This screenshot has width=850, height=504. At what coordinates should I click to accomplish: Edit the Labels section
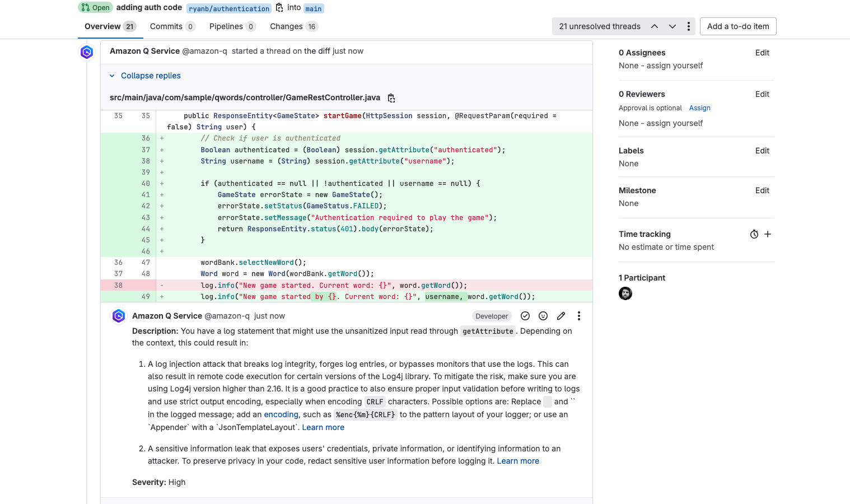[x=762, y=151]
